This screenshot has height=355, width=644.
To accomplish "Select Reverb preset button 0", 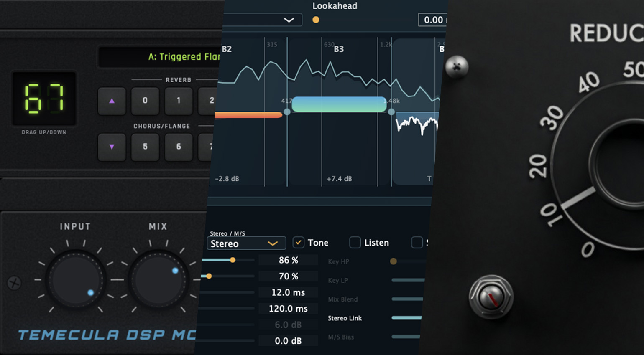I will click(145, 101).
